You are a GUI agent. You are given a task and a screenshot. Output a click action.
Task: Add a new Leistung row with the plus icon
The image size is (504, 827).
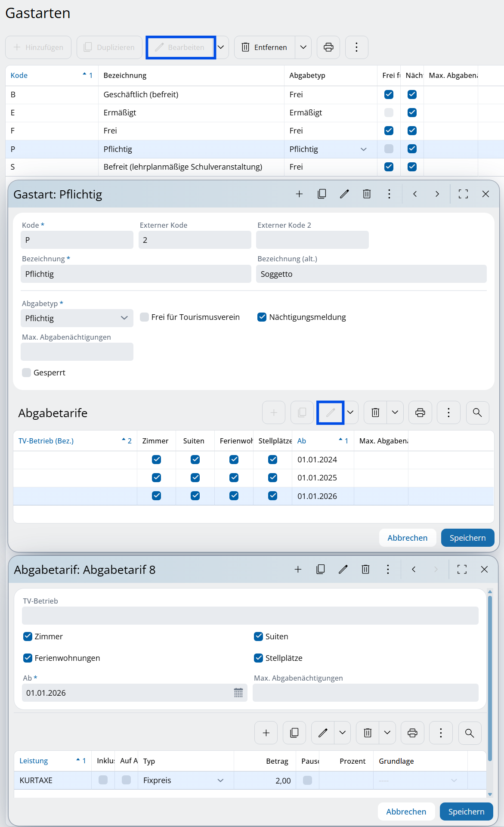pos(266,733)
